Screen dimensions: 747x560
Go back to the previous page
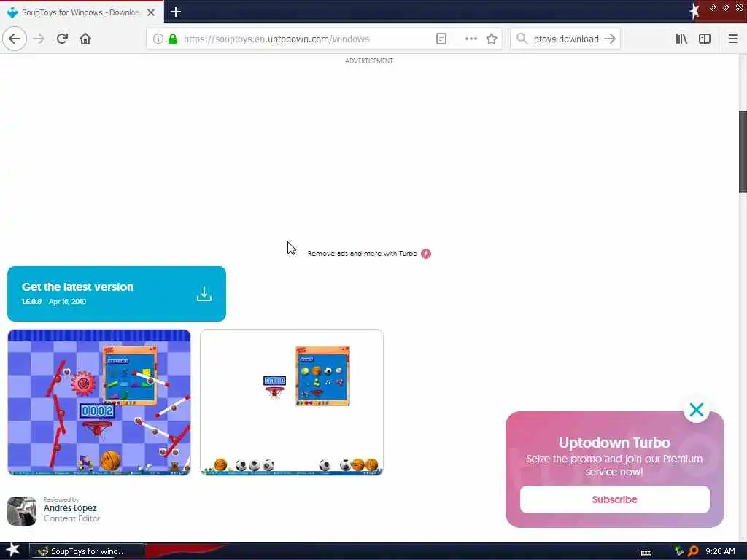15,39
